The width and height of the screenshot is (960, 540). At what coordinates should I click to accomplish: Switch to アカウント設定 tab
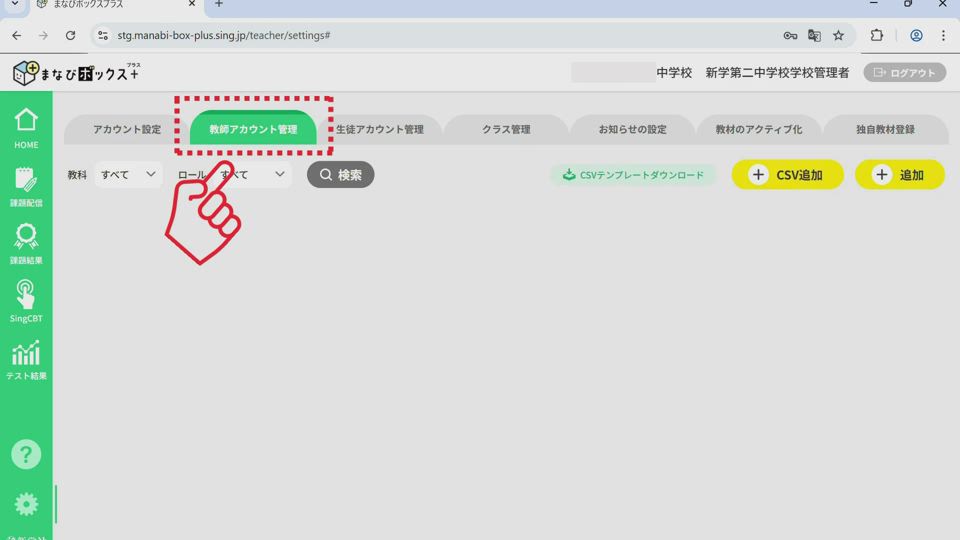click(x=127, y=130)
